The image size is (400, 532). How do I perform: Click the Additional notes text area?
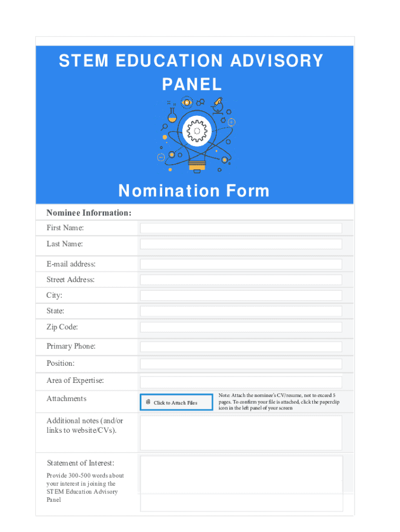(241, 433)
